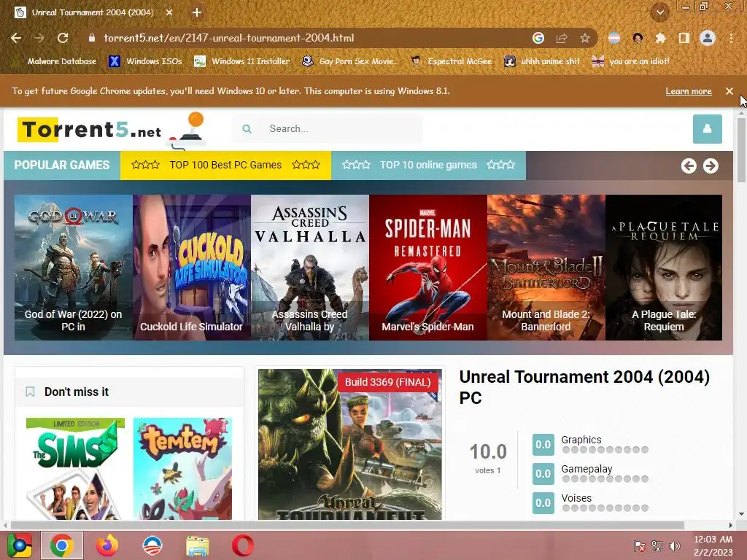Click the Unreal Tournament 2004 (2004) PC title
The width and height of the screenshot is (747, 560).
[584, 387]
